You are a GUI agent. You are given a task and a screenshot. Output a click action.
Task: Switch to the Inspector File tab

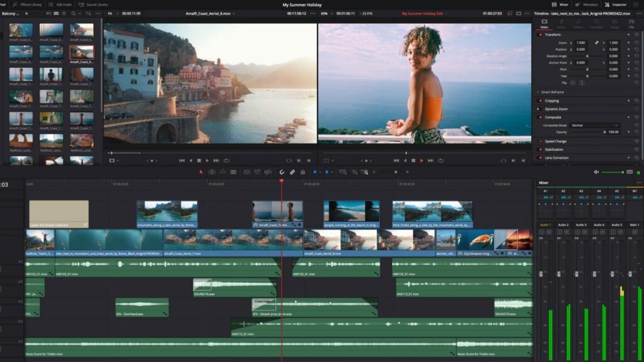click(631, 24)
